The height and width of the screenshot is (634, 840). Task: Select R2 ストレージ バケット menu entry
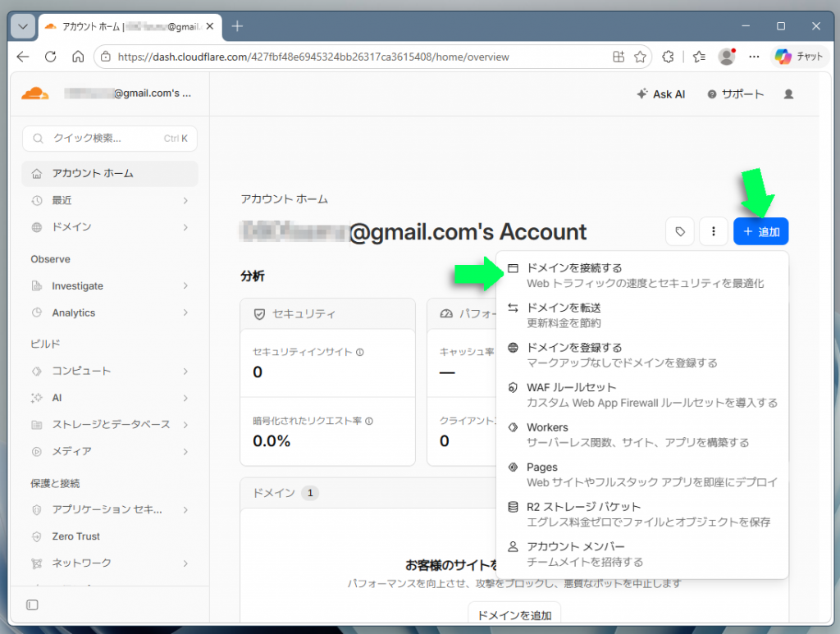tap(642, 514)
